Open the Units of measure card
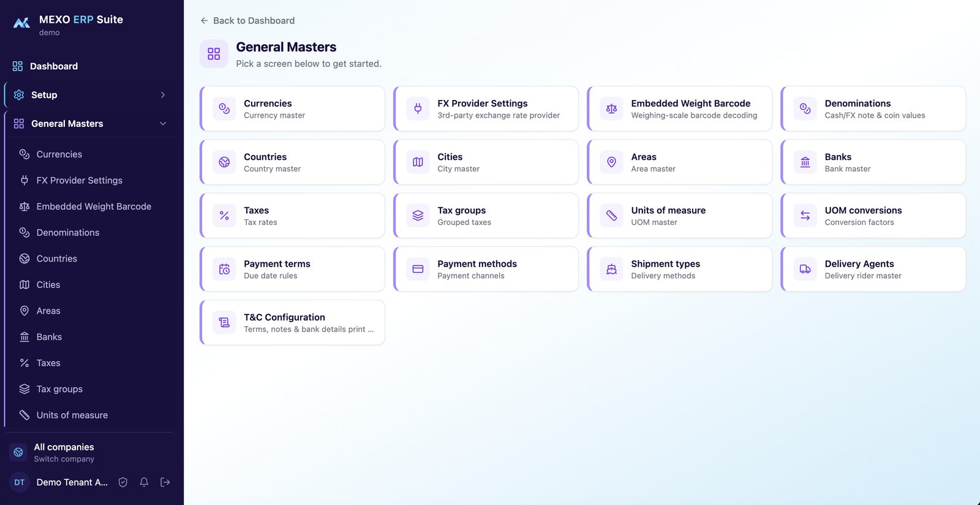Viewport: 980px width, 505px height. tap(680, 216)
